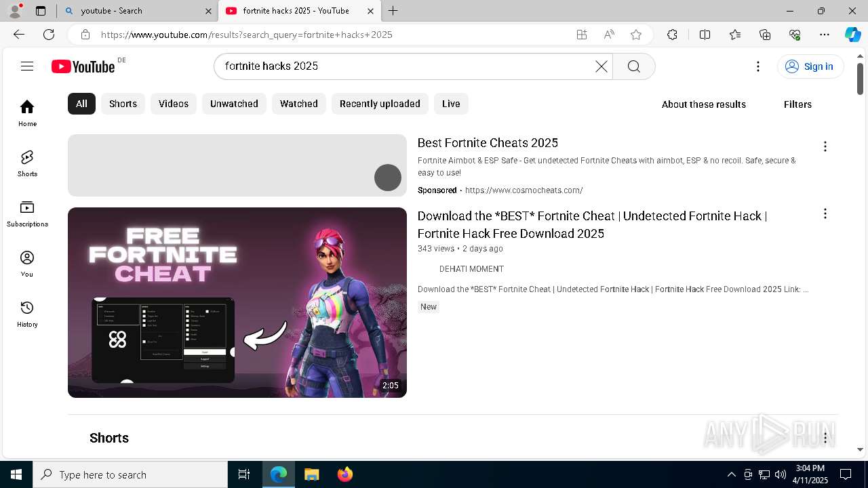Open the YouTube guide hamburger menu

tap(27, 66)
